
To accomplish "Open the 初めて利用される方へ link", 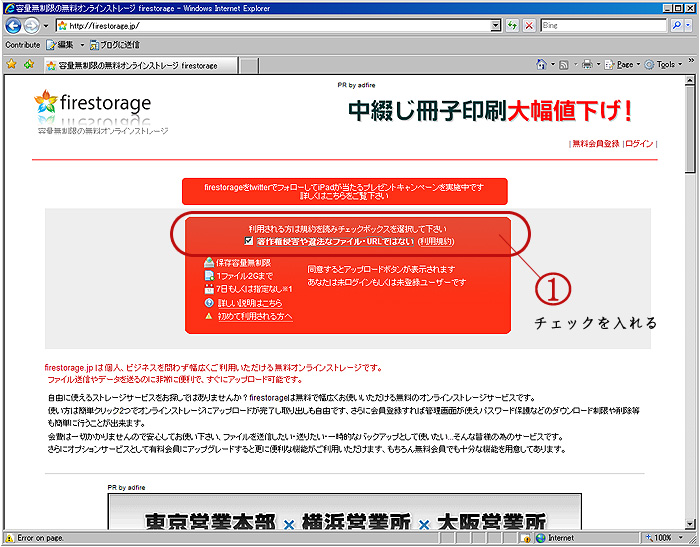I will (x=255, y=317).
